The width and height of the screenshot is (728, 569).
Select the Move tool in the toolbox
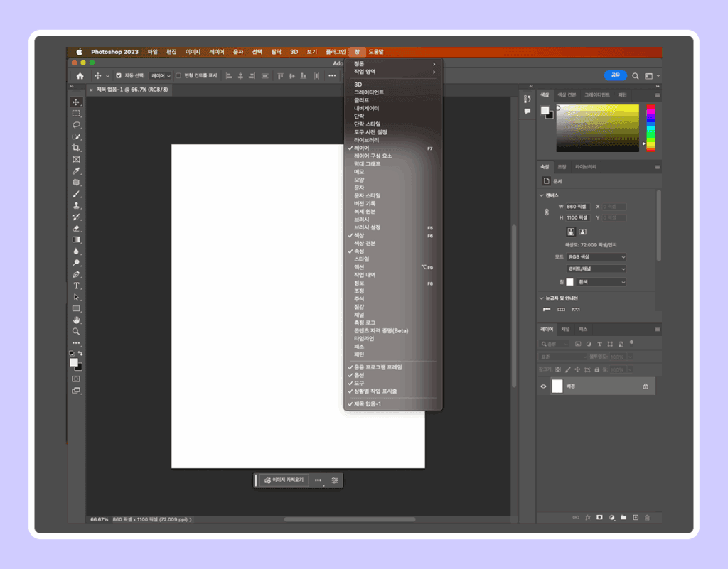(x=76, y=102)
